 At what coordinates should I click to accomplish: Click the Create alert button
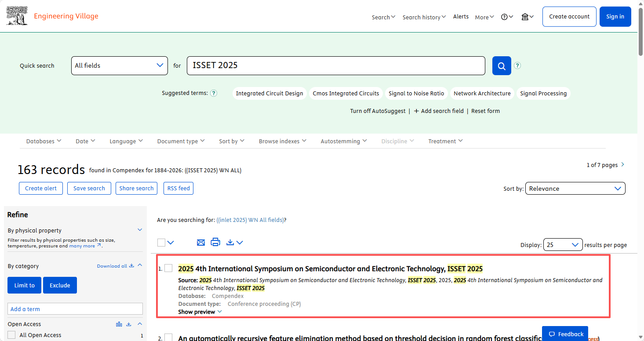click(41, 188)
